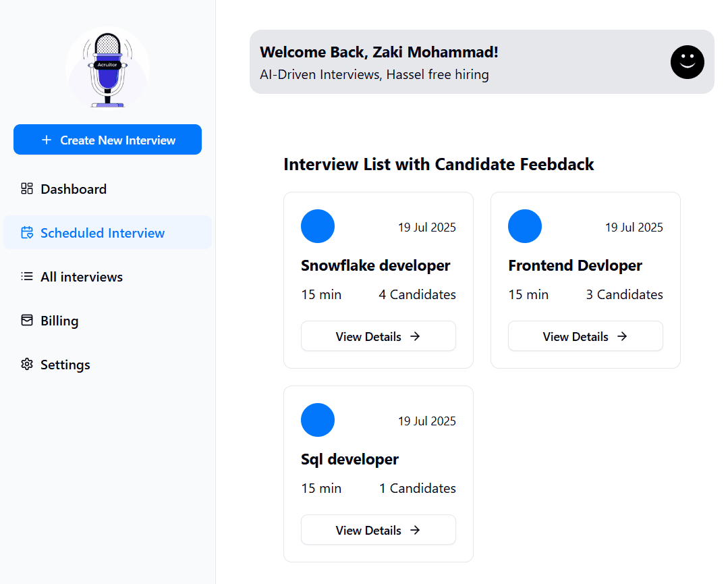Click the arrow on Sql developer View Details
The height and width of the screenshot is (584, 728).
pos(415,530)
